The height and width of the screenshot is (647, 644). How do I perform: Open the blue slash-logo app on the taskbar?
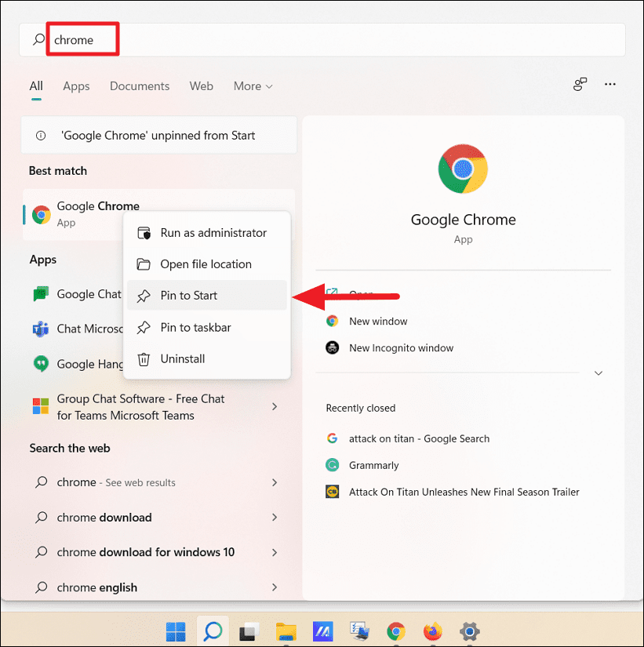click(323, 631)
